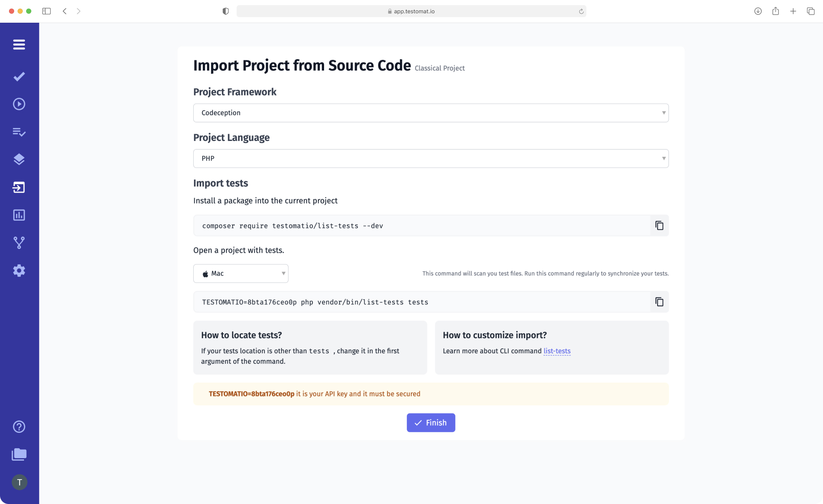Open Branches via the git fork icon

pos(19,243)
